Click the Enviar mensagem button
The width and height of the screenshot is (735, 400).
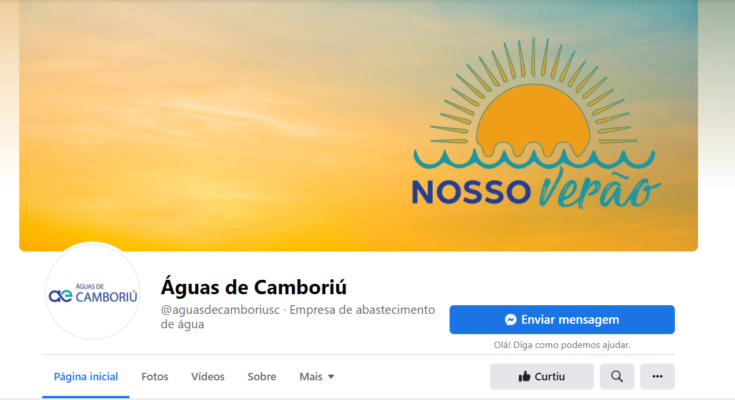click(562, 320)
